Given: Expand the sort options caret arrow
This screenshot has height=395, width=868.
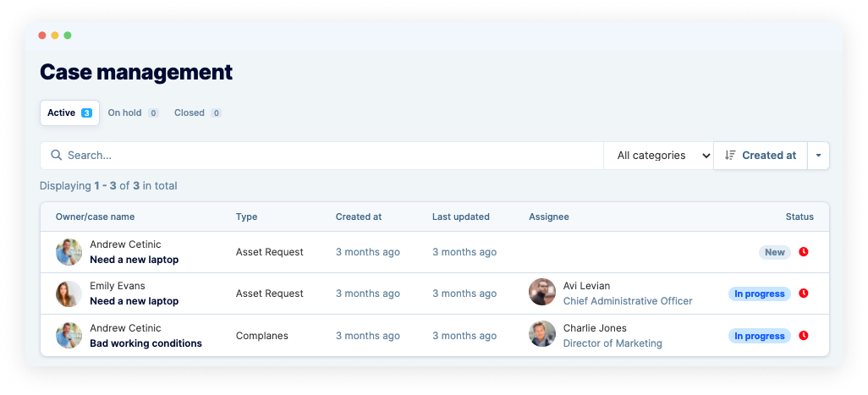Looking at the screenshot, I should [818, 156].
